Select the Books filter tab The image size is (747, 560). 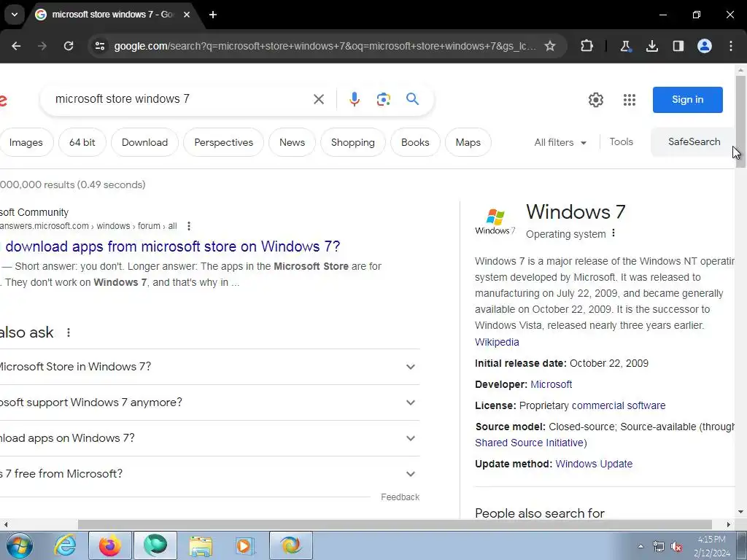click(x=415, y=142)
